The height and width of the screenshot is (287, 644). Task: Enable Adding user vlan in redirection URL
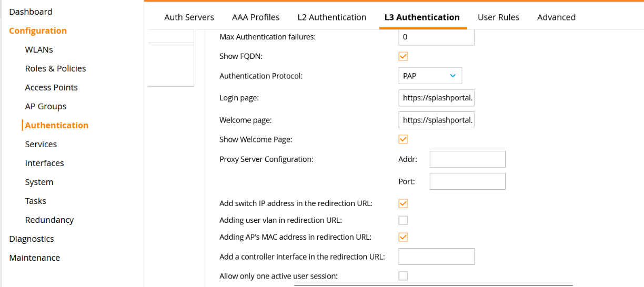[x=403, y=220]
